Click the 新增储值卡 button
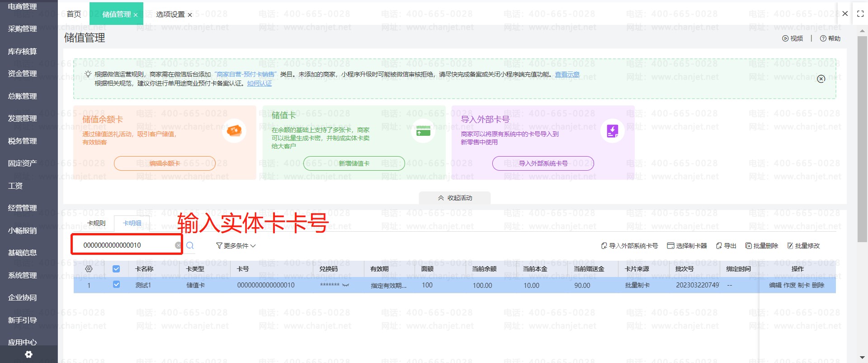Image resolution: width=868 pixels, height=363 pixels. click(x=354, y=163)
